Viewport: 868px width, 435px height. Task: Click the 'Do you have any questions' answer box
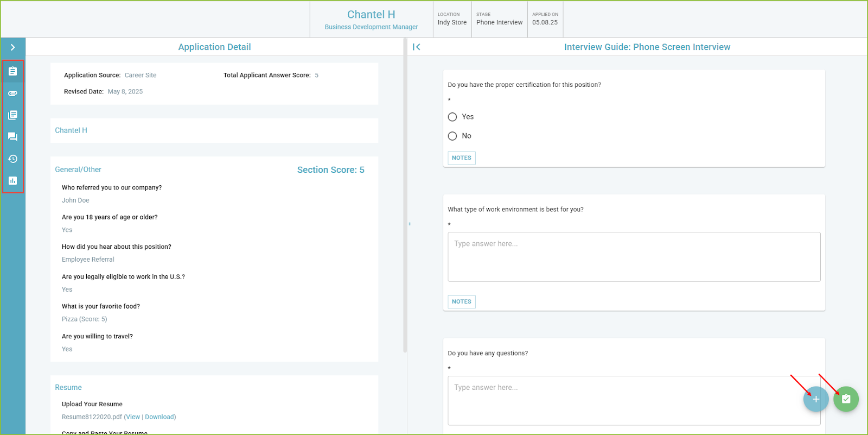[634, 401]
